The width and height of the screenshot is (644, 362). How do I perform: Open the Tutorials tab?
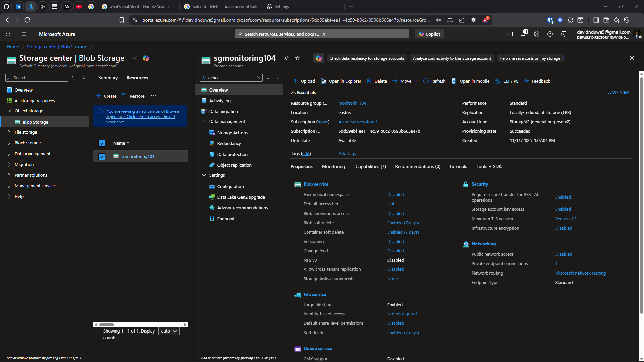click(x=458, y=166)
